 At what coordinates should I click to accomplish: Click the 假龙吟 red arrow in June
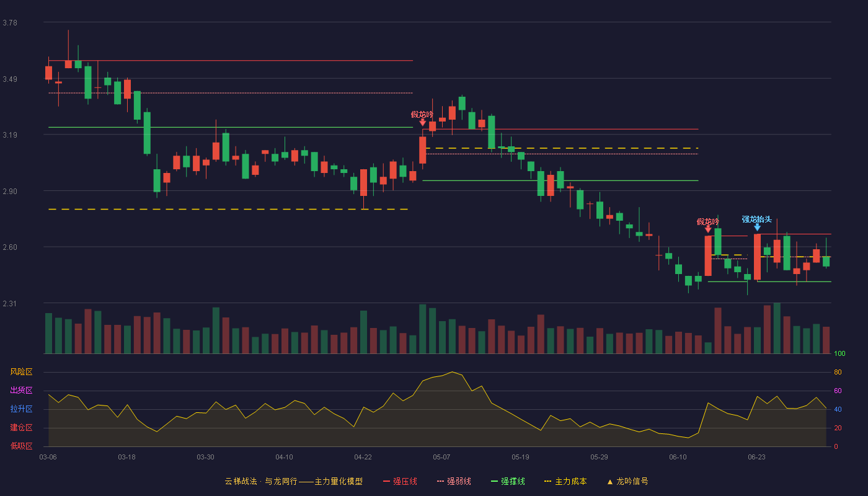click(708, 229)
